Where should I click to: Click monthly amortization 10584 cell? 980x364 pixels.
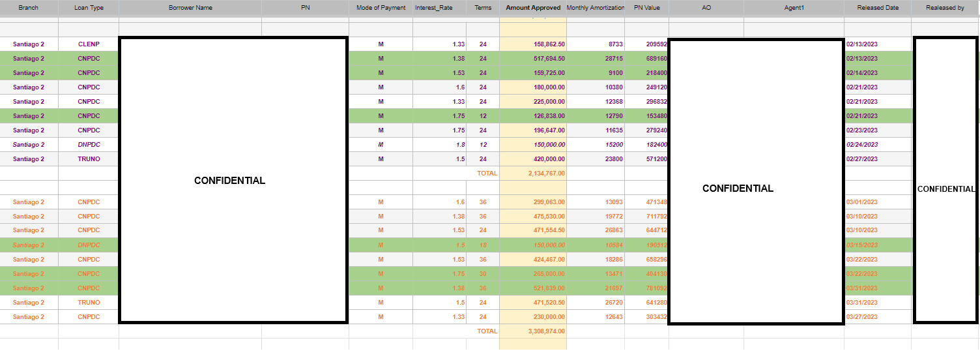click(x=596, y=245)
